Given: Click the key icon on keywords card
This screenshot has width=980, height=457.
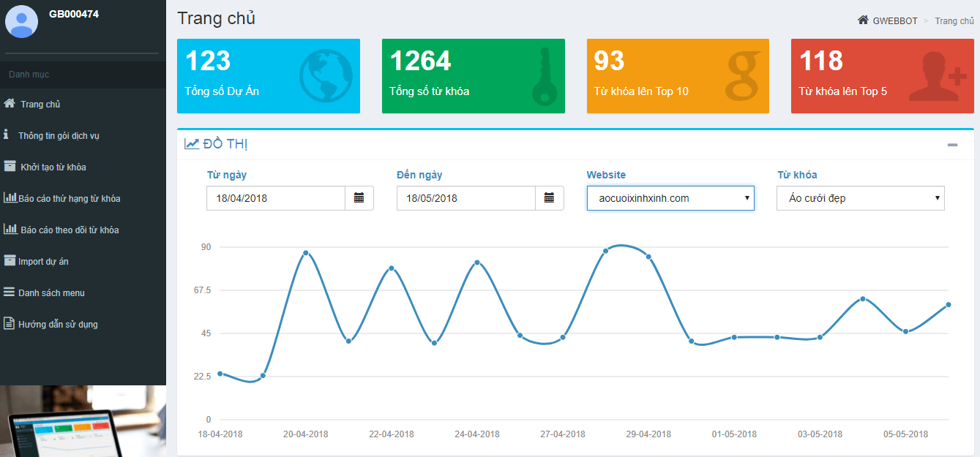Looking at the screenshot, I should tap(544, 77).
